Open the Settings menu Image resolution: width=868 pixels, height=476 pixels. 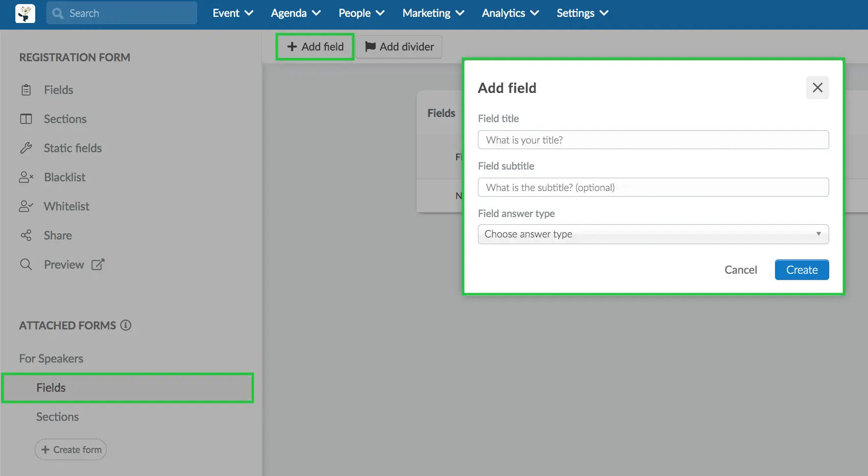[582, 13]
